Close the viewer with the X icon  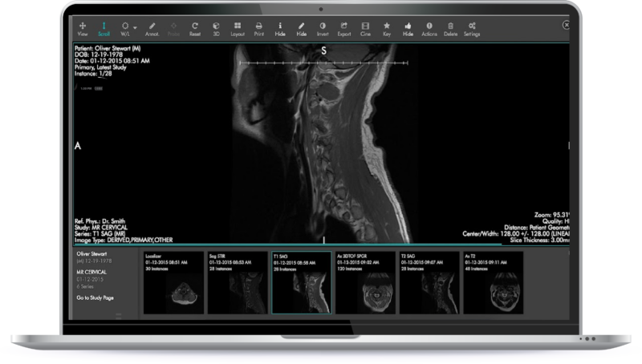(567, 25)
